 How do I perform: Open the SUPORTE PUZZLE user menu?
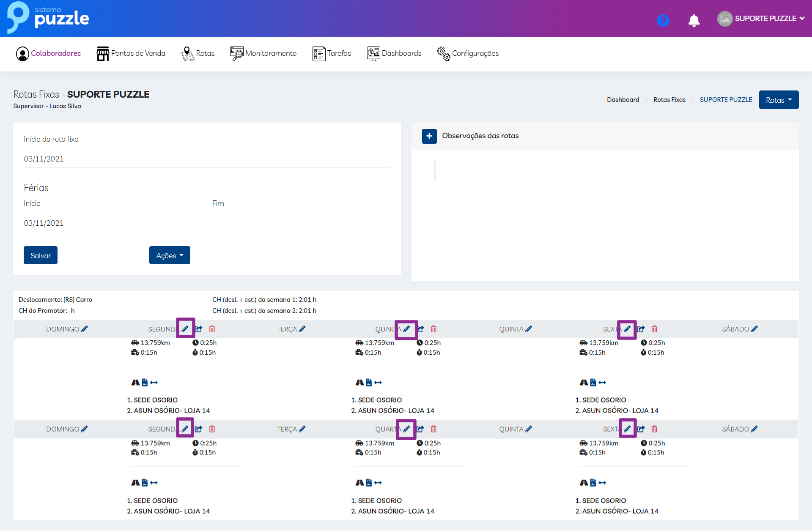(765, 19)
